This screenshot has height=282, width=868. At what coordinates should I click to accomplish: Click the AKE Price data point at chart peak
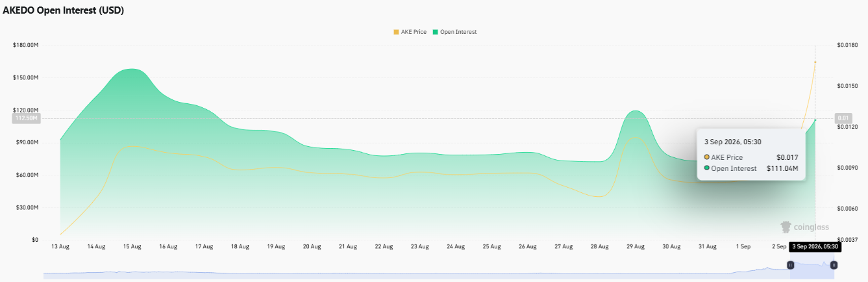click(815, 62)
